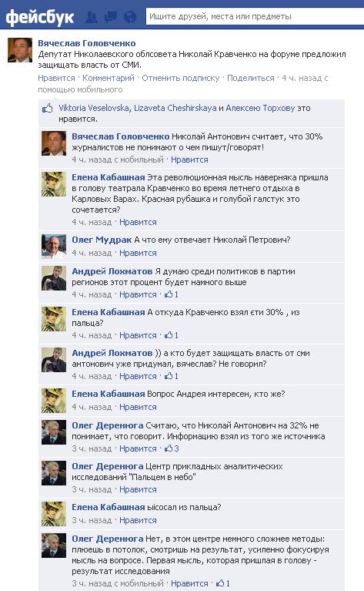Screen dimensions: 364x591
Task: Click like count on Андрей Лохматов партии регионов comment
Action: [x=172, y=294]
